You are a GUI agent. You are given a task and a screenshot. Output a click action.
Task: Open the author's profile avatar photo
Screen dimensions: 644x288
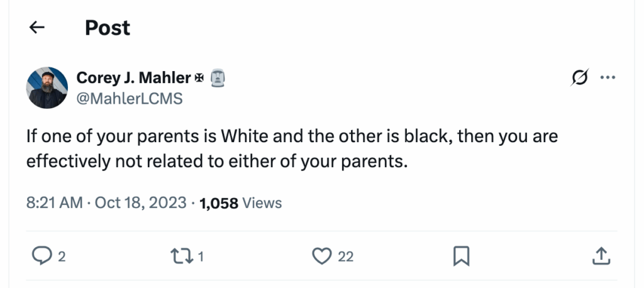tap(47, 88)
